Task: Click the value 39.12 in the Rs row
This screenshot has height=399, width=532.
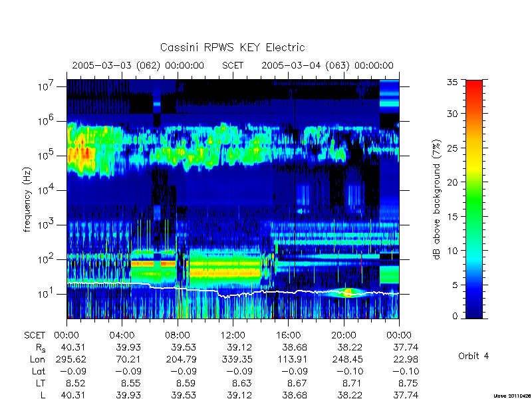Action: point(239,347)
